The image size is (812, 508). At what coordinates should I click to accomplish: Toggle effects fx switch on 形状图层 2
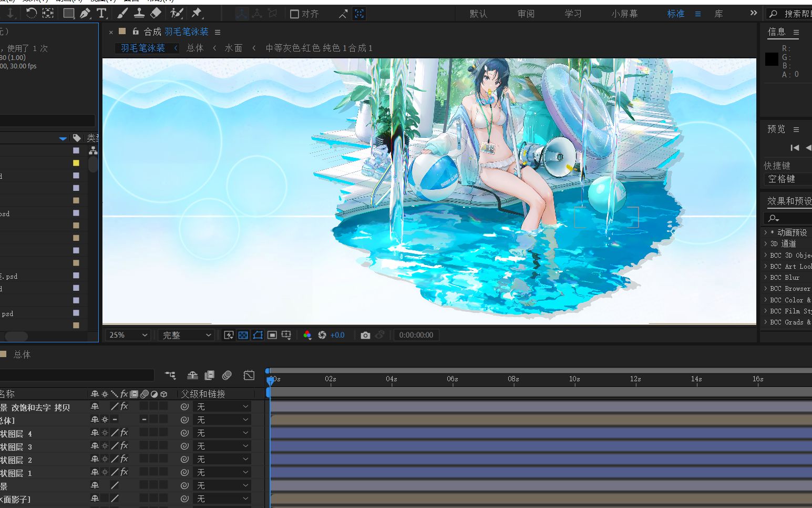coord(124,459)
